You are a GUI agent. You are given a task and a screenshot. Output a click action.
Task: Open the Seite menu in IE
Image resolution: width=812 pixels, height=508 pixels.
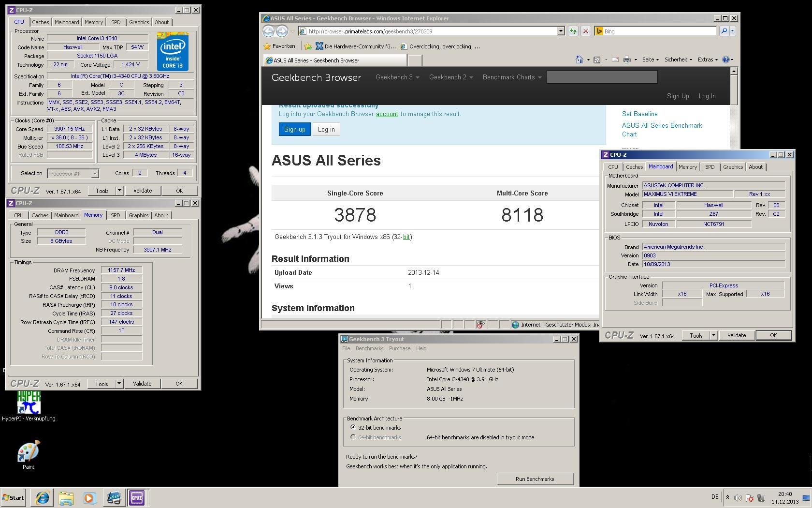[651, 60]
